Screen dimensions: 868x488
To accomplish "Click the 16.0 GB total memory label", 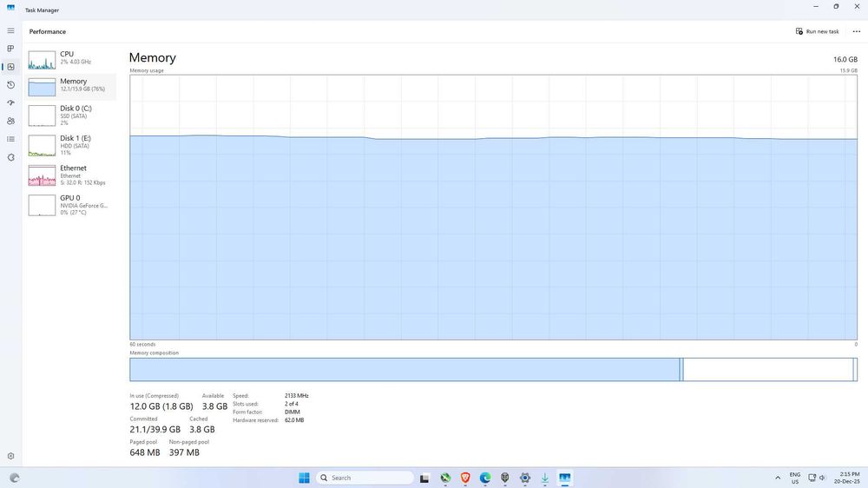I will (x=845, y=59).
